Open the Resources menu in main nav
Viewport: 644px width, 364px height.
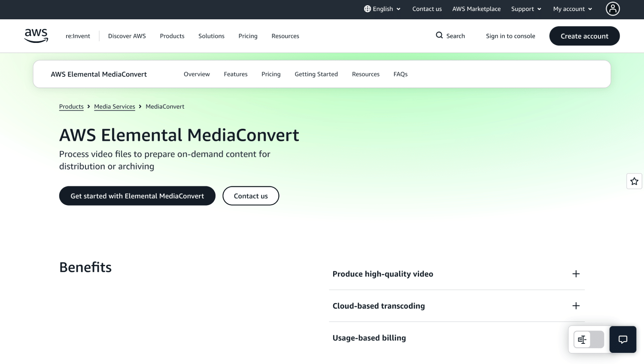[x=285, y=36]
